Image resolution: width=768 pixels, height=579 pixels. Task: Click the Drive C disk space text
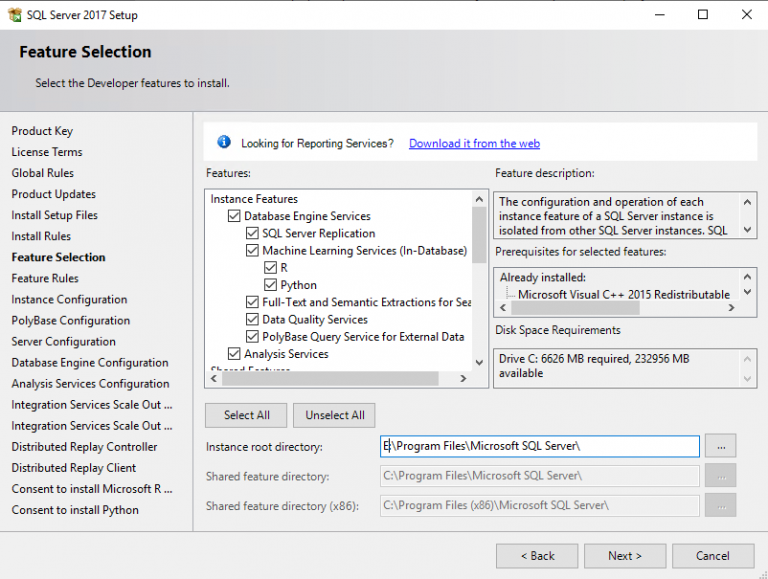(594, 366)
